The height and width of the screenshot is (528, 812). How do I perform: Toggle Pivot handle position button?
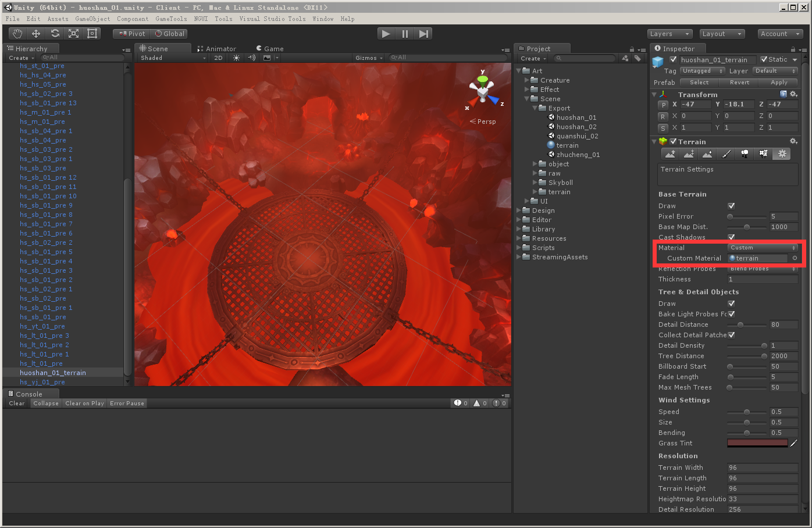[131, 34]
